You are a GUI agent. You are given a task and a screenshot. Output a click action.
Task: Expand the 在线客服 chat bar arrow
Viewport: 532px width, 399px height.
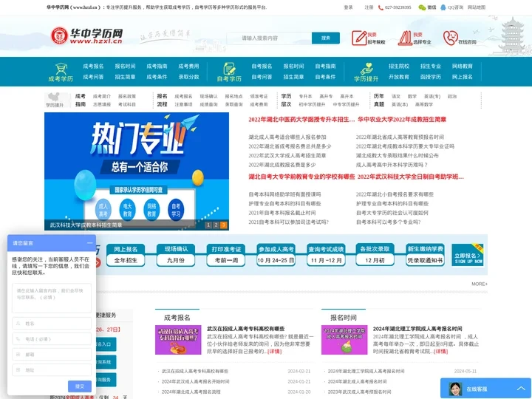(x=521, y=389)
